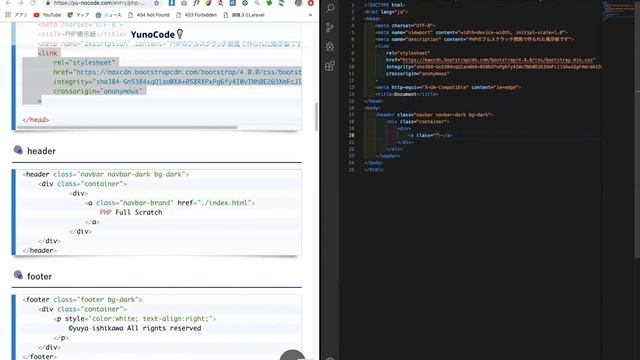Click the VS Code minimap
This screenshot has height=360, width=640.
coord(619,10)
